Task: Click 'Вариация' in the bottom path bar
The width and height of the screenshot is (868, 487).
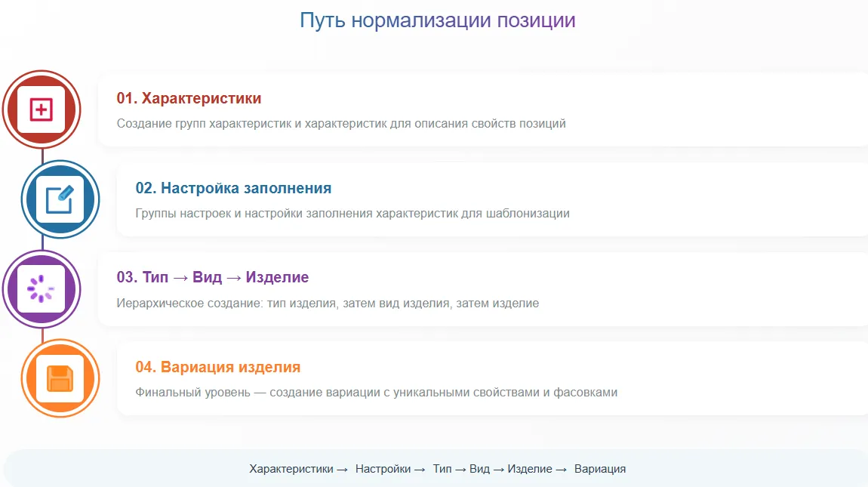Action: 600,470
